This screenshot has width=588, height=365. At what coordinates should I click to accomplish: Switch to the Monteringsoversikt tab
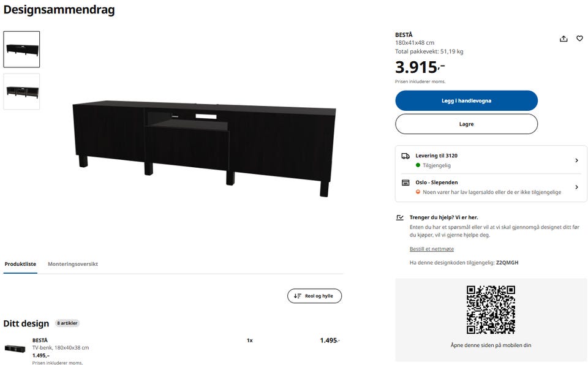point(73,264)
